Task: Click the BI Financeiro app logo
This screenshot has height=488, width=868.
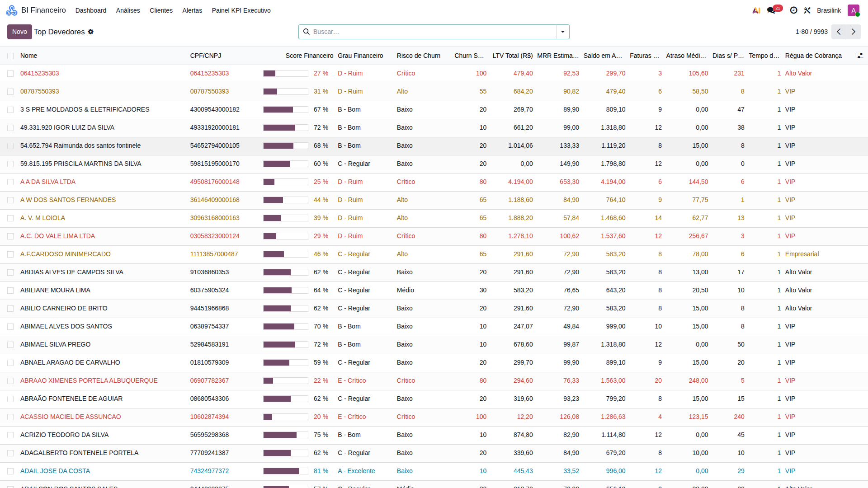Action: 11,10
